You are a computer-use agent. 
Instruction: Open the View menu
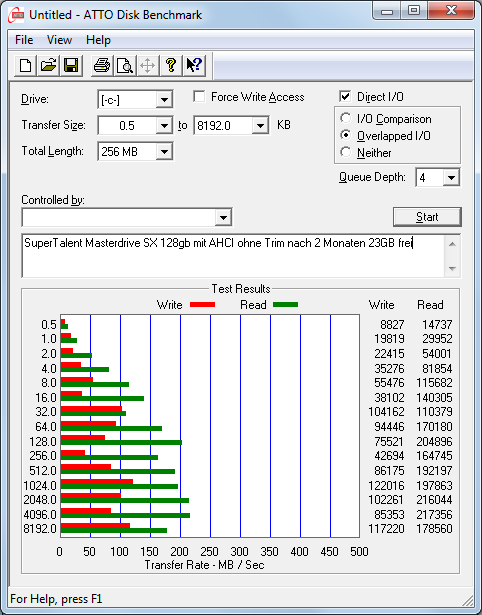pyautogui.click(x=59, y=40)
